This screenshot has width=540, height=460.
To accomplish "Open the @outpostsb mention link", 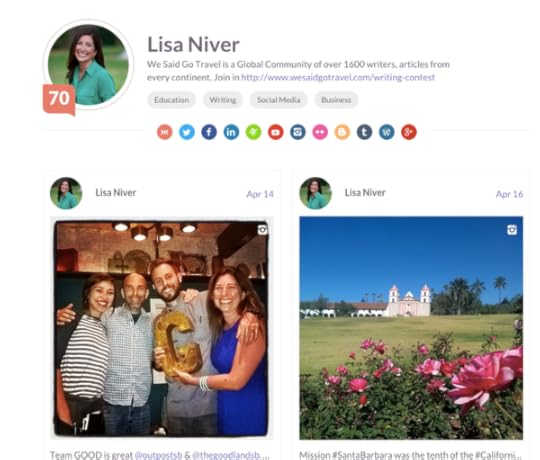I will coord(158,455).
